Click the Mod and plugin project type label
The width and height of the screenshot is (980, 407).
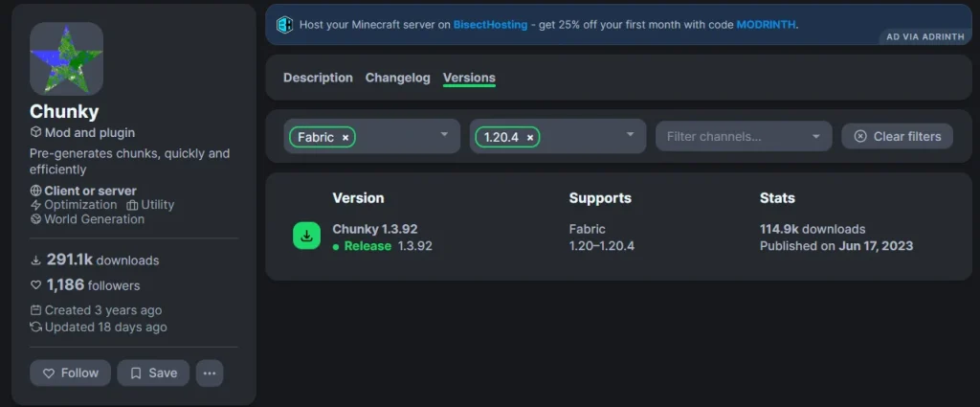82,132
